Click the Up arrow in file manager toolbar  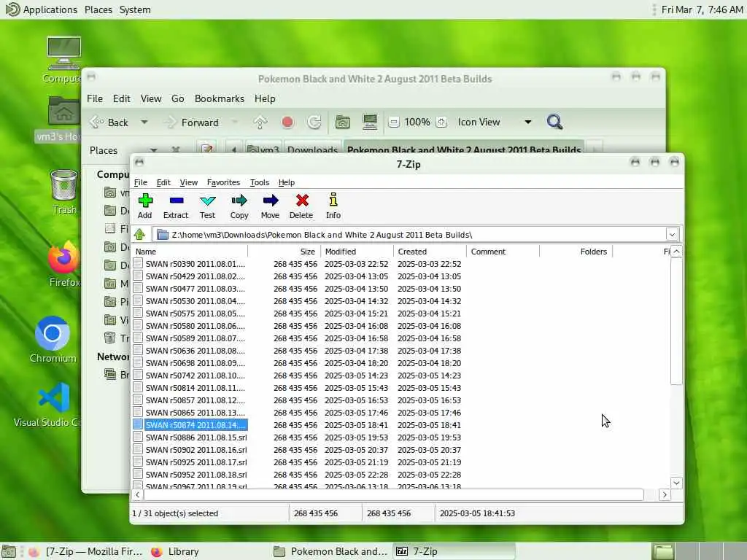260,122
